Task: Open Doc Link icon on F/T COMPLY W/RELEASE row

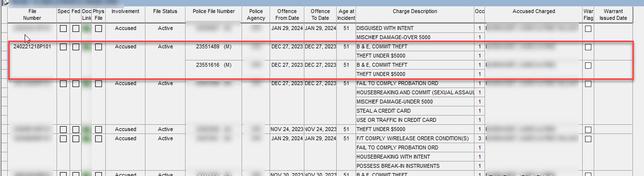Action: pyautogui.click(x=86, y=139)
